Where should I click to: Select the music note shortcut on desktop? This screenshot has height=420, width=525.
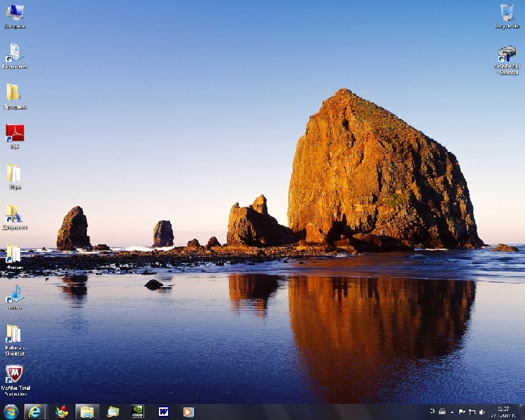[15, 294]
